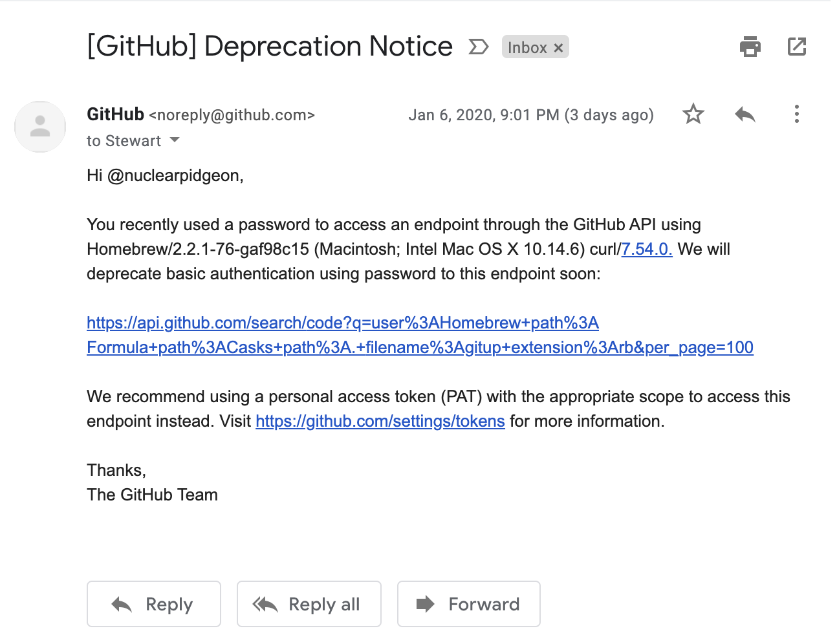Expand recipient details via 'to Stewart' arrow
837x644 pixels.
click(x=173, y=140)
